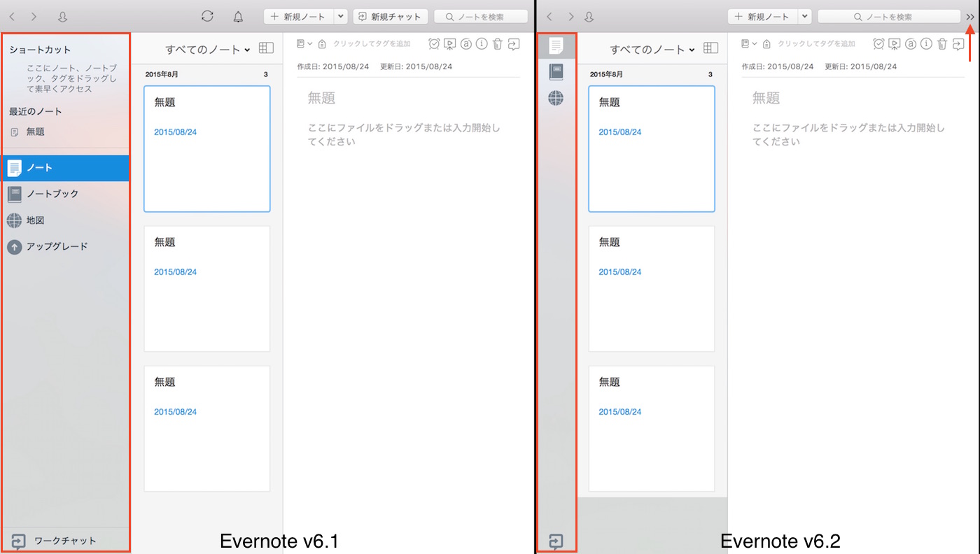The height and width of the screenshot is (554, 980).
Task: Open notebook selector dropdown in v6.1 note editor
Action: (304, 43)
